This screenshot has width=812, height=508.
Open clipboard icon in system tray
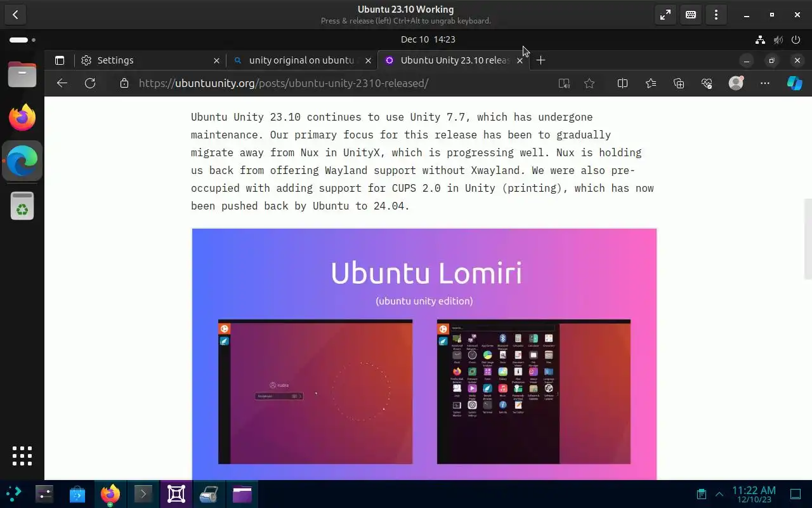(701, 494)
